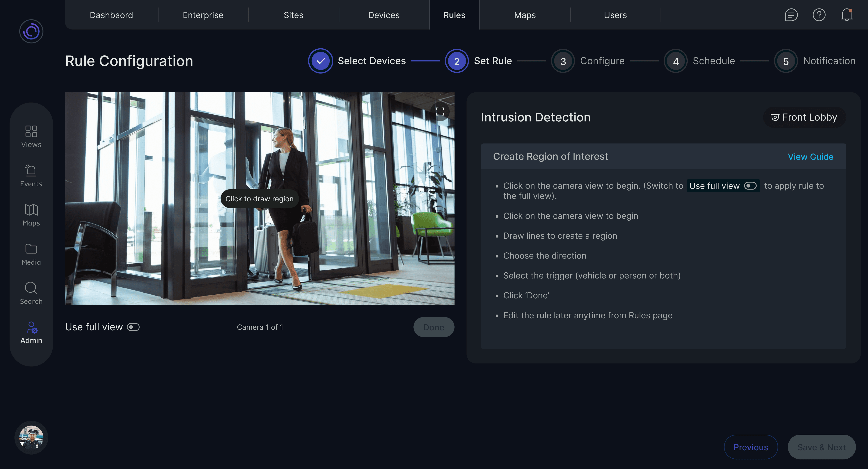The width and height of the screenshot is (868, 469).
Task: Open the user profile avatar
Action: 31,437
